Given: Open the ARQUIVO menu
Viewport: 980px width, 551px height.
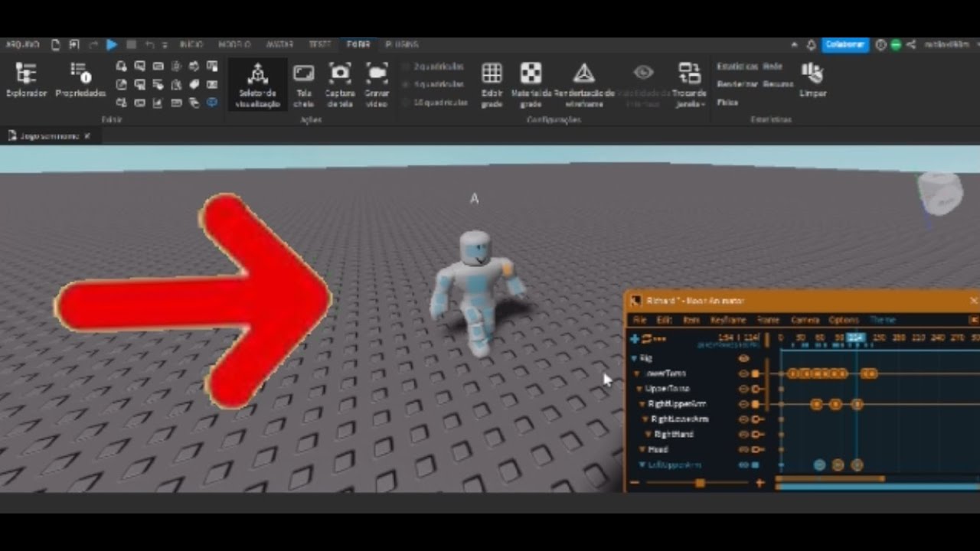Looking at the screenshot, I should coord(22,44).
